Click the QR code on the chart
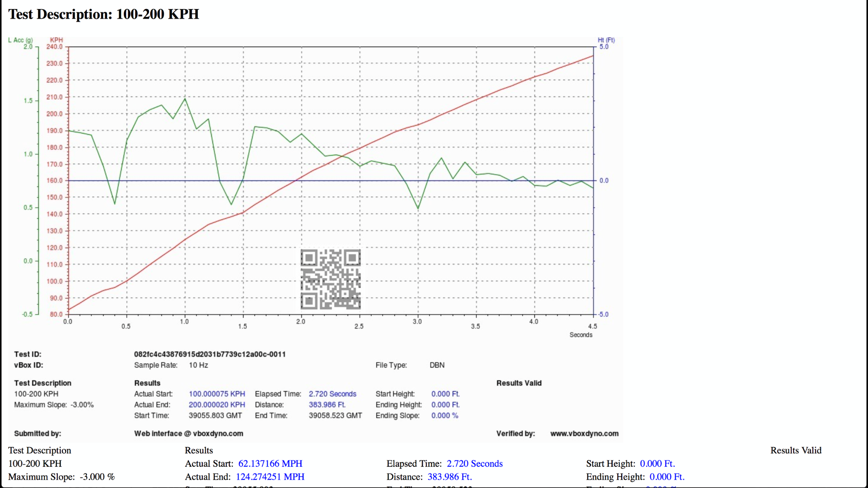This screenshot has width=868, height=488. click(330, 279)
